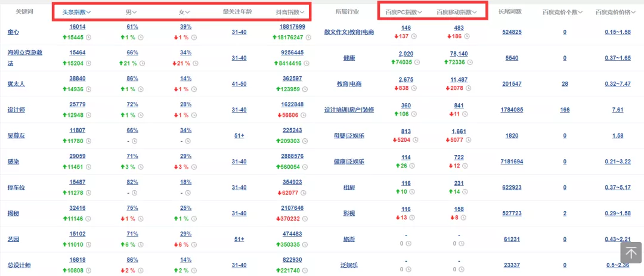Image resolution: width=644 pixels, height=276 pixels.
Task: Show trend clock beside 74035 rise
Action: coord(417,63)
